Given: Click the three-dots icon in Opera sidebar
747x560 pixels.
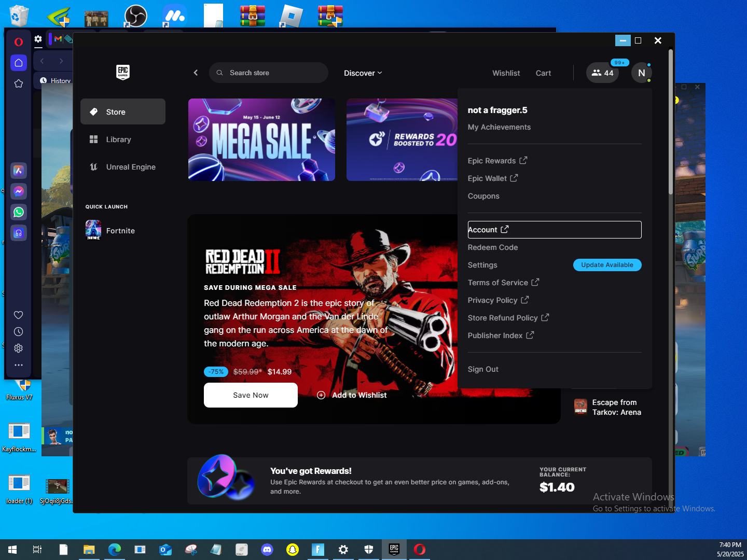Looking at the screenshot, I should click(x=19, y=365).
